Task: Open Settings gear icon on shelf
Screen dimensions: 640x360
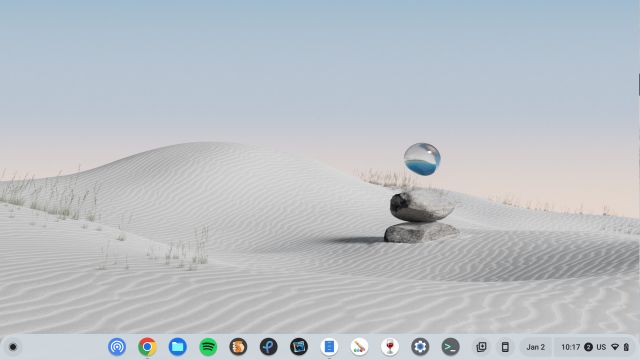Action: 420,347
